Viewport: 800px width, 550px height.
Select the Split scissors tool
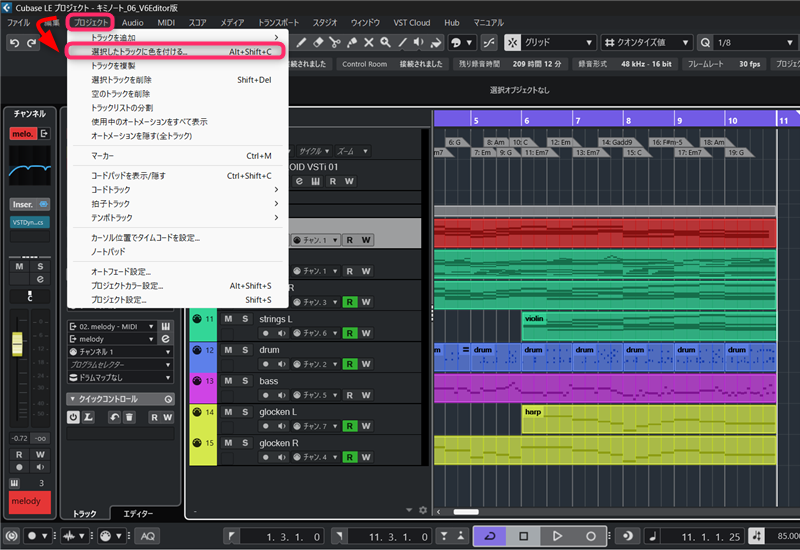pyautogui.click(x=335, y=43)
